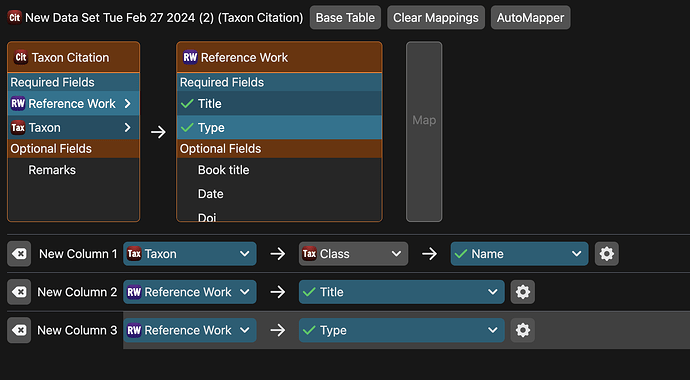Open gear settings for New Column 1
Screen dimensions: 690x380
(607, 254)
